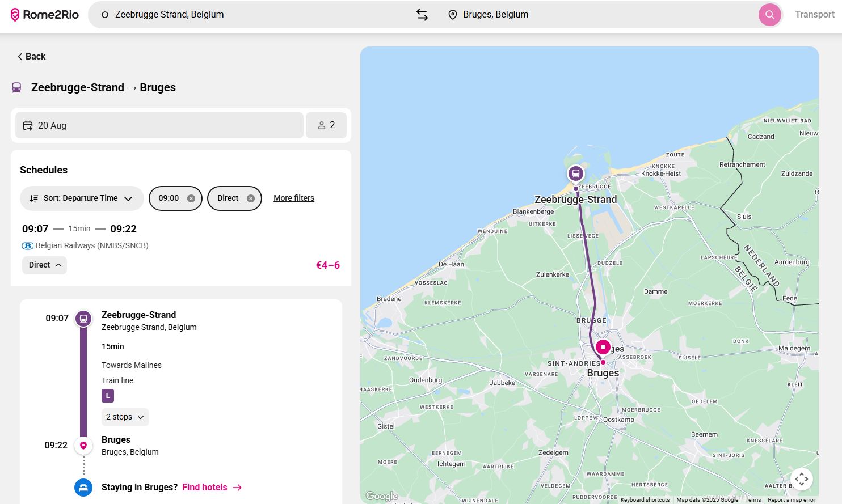Screen dimensions: 842x504
Task: Click Belgian Railways (NMBS/SNCB) text
Action: coord(92,245)
